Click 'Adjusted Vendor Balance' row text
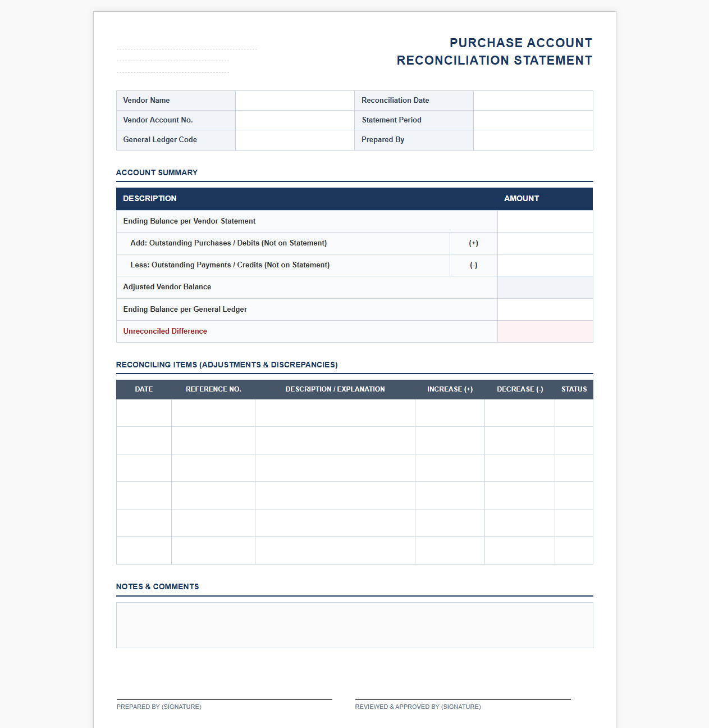Screen dimensions: 709x728 pyautogui.click(x=167, y=286)
